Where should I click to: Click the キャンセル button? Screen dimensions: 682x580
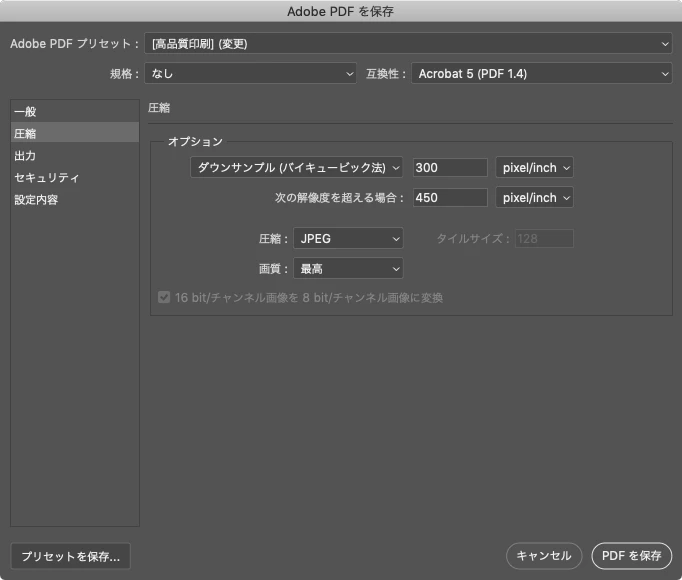pos(544,556)
